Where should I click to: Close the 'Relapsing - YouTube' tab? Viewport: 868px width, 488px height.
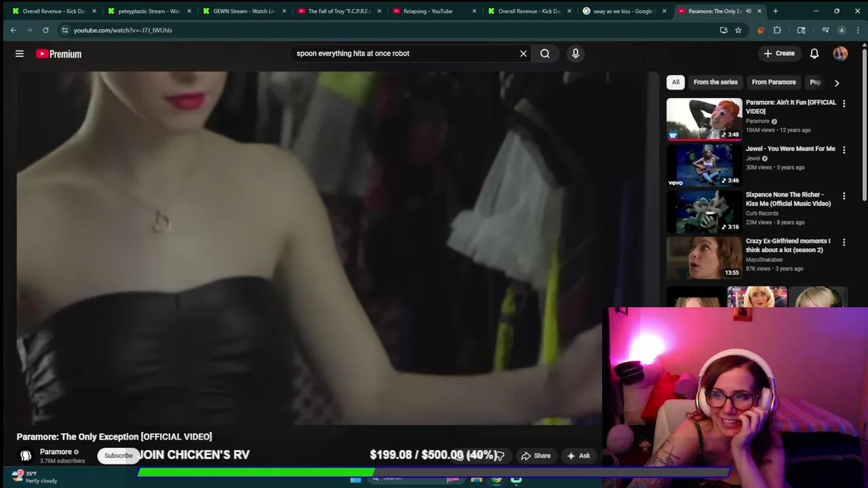pos(474,11)
